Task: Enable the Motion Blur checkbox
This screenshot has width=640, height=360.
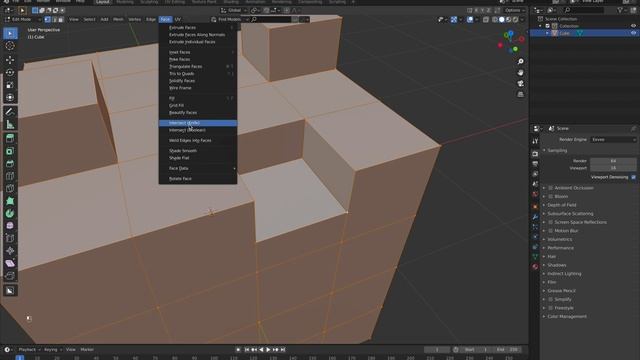Action: (551, 231)
